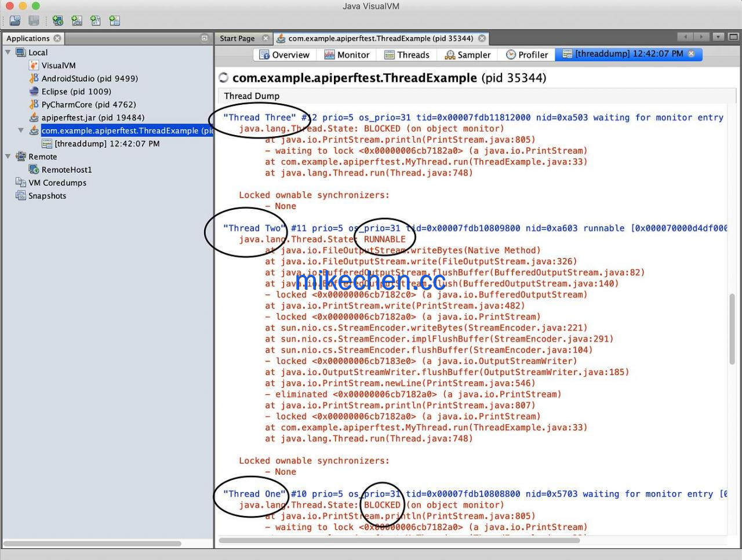
Task: Switch to the Start Page tab
Action: click(237, 38)
